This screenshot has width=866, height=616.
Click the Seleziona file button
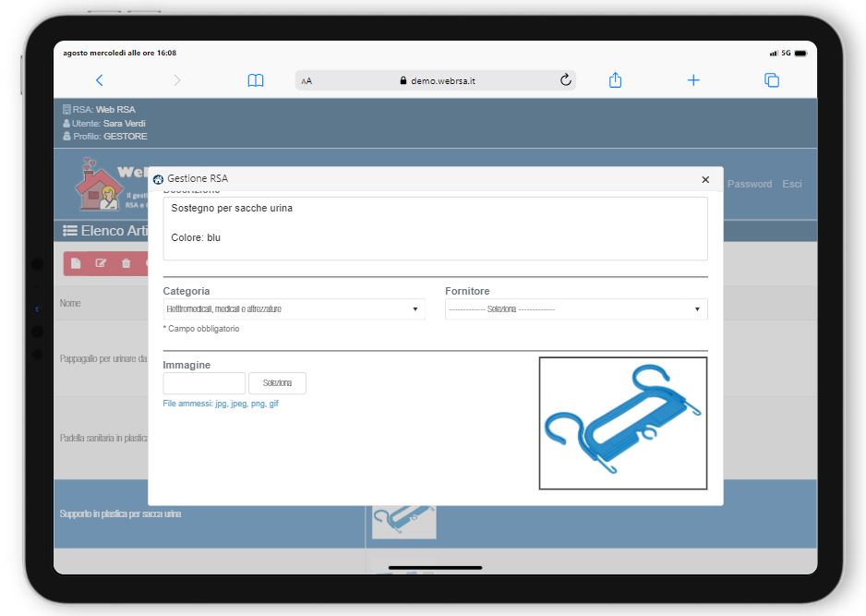pyautogui.click(x=277, y=383)
